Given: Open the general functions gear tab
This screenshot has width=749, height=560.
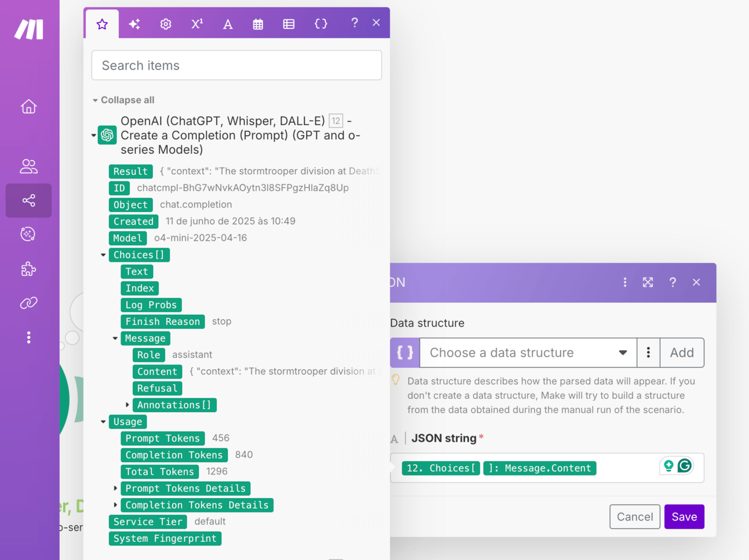Looking at the screenshot, I should pyautogui.click(x=166, y=24).
